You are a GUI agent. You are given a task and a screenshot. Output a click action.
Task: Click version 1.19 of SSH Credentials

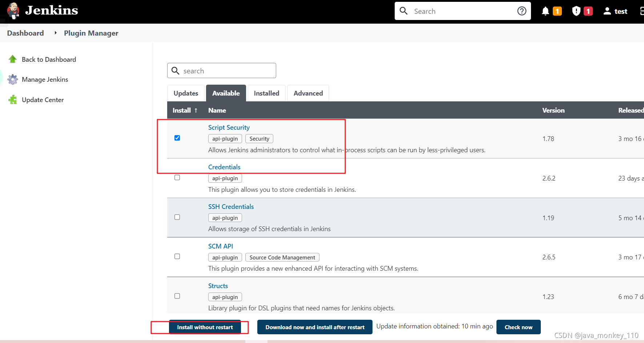coord(548,218)
